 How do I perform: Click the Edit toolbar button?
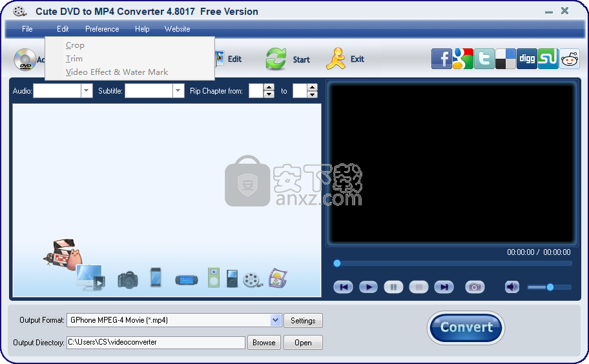point(229,59)
